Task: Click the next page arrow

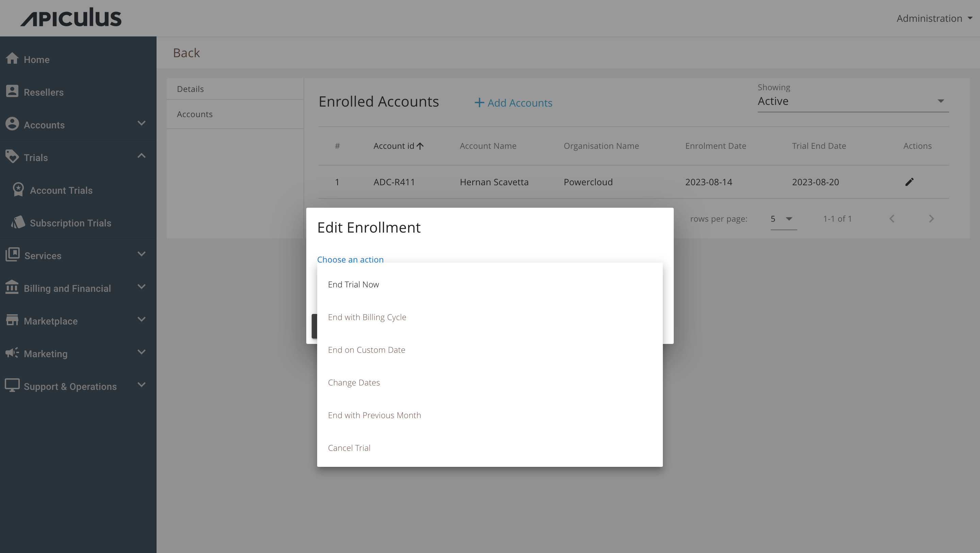Action: pos(931,219)
